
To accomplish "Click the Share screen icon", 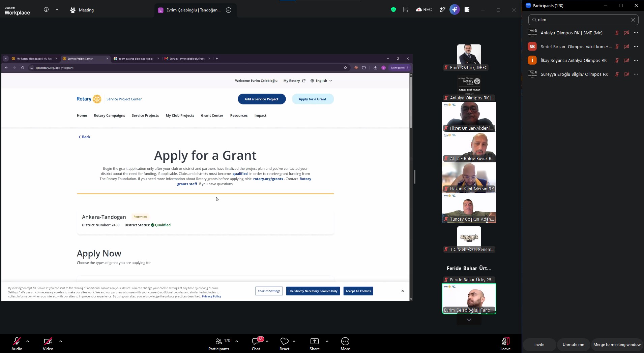I will coord(315,344).
